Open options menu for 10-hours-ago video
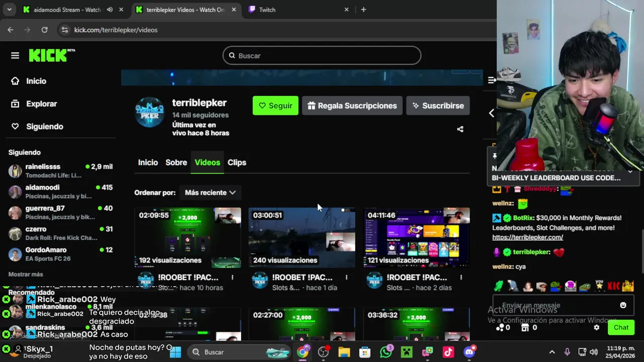The image size is (644, 362). tap(232, 278)
